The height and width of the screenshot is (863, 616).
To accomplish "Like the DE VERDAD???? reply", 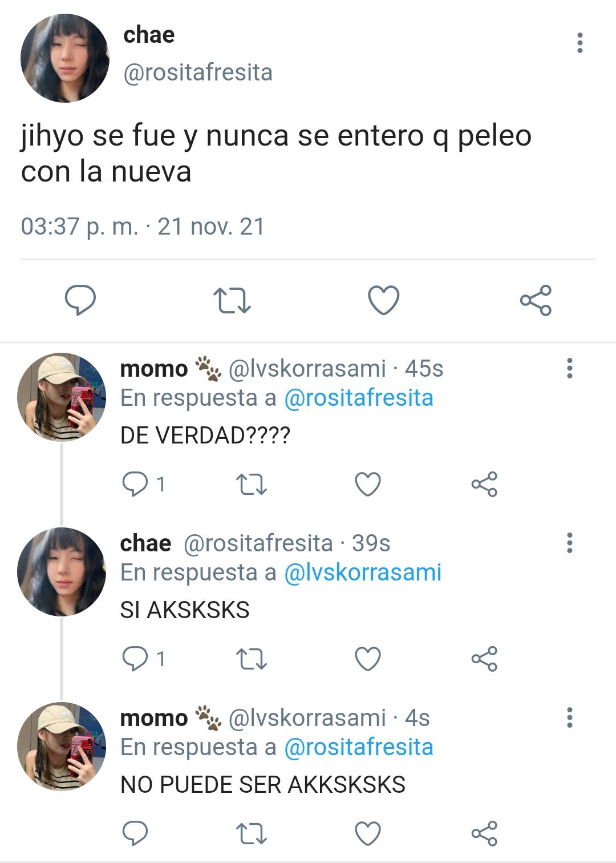I will (x=368, y=485).
